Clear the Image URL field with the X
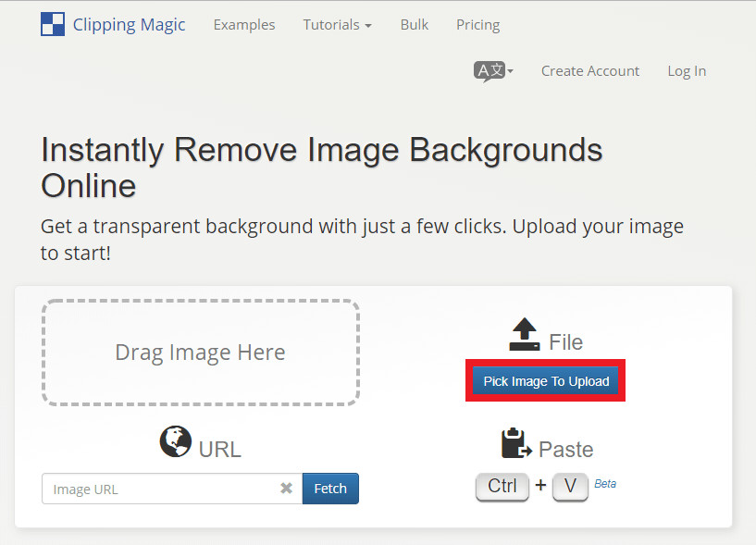The image size is (756, 545). (x=287, y=489)
